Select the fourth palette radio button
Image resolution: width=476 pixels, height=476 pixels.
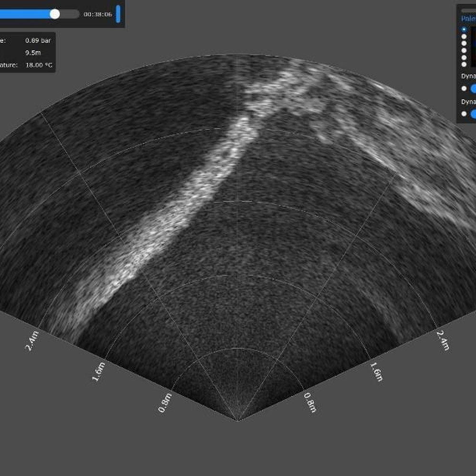(464, 50)
